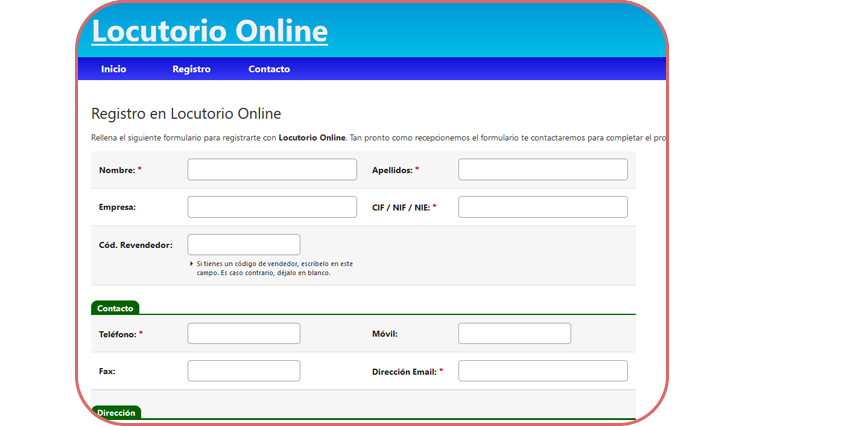Open the Locutorio Online header link
857x426 pixels.
tap(210, 31)
